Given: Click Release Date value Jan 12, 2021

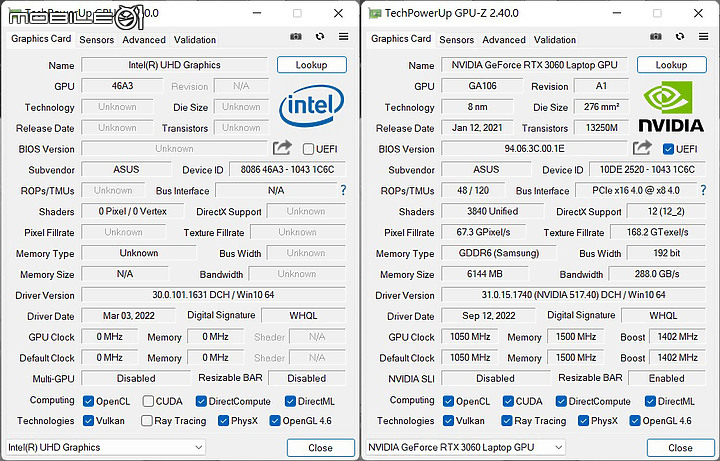Looking at the screenshot, I should (x=477, y=128).
